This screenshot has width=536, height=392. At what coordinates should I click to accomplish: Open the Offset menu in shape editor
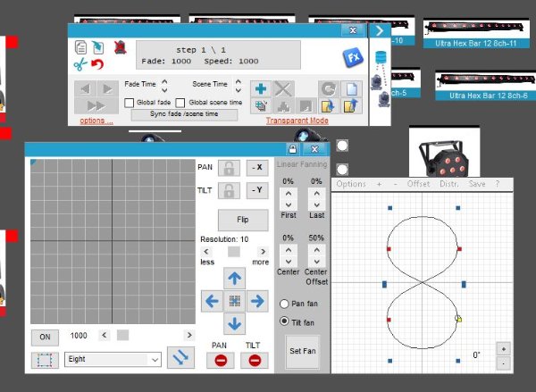[418, 184]
